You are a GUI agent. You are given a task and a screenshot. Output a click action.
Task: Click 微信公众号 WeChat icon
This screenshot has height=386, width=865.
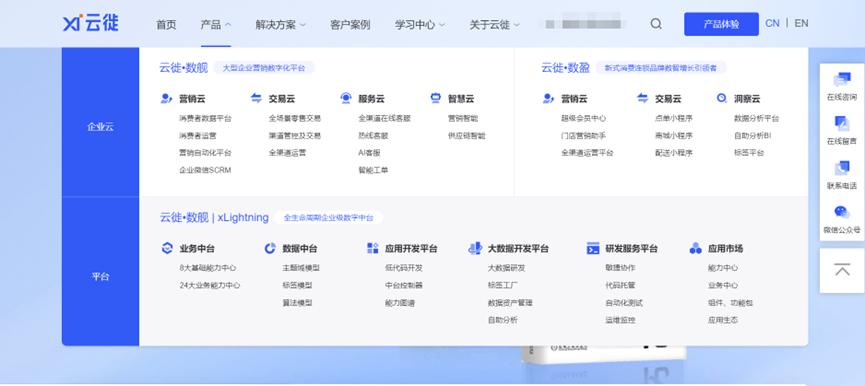pyautogui.click(x=842, y=212)
